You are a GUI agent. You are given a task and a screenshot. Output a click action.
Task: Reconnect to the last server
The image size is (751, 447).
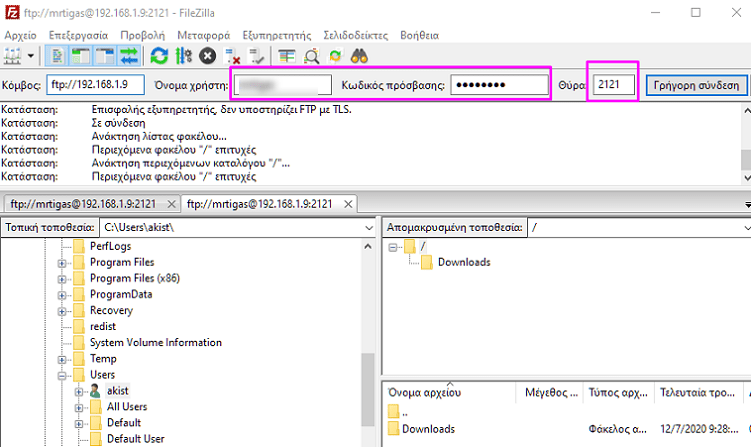[257, 56]
